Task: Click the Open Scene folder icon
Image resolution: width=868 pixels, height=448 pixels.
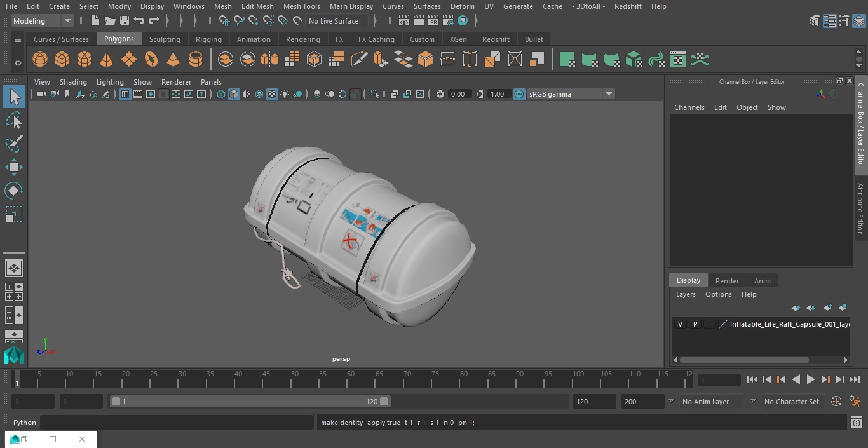Action: click(110, 21)
